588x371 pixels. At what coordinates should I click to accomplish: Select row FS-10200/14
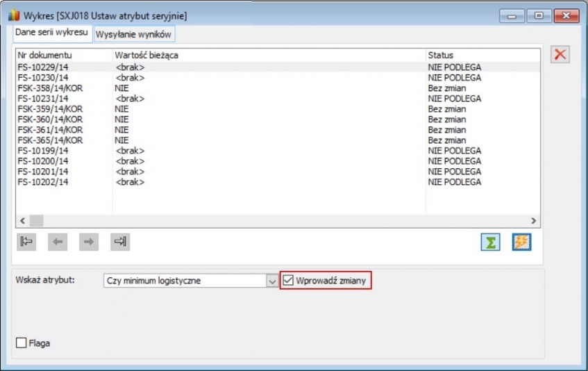(278, 161)
